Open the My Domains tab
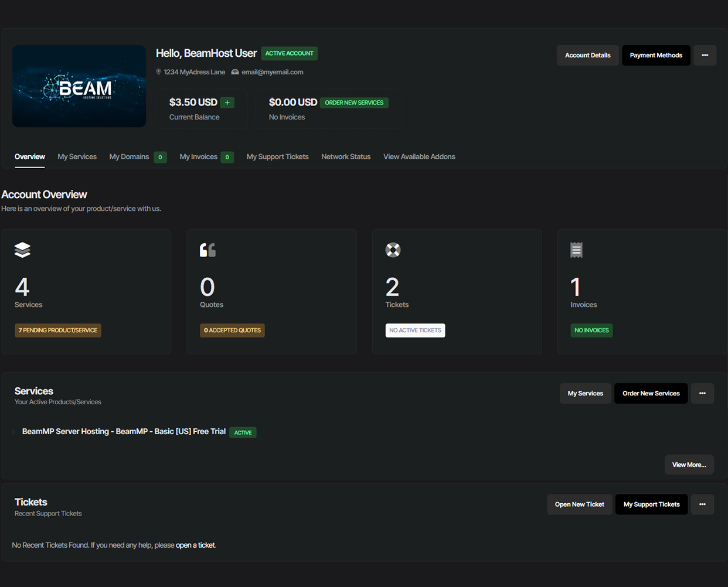Screen dimensions: 728x587 130,156
